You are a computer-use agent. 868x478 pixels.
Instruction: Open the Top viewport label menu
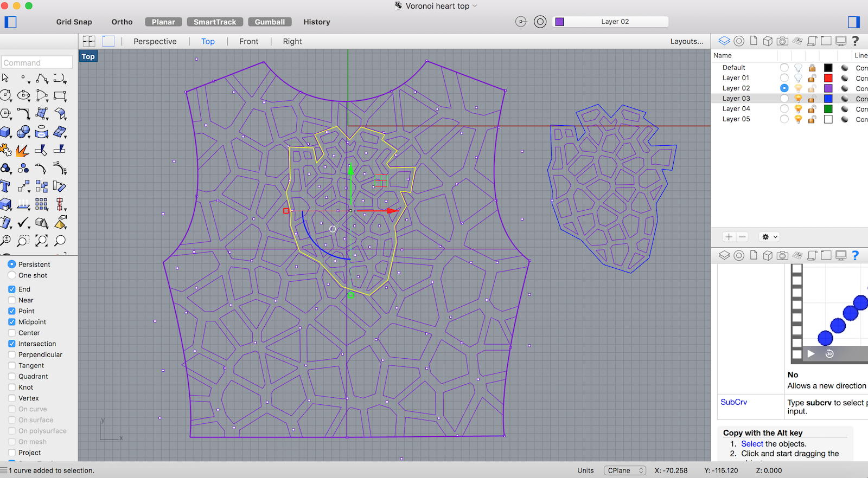pos(88,56)
